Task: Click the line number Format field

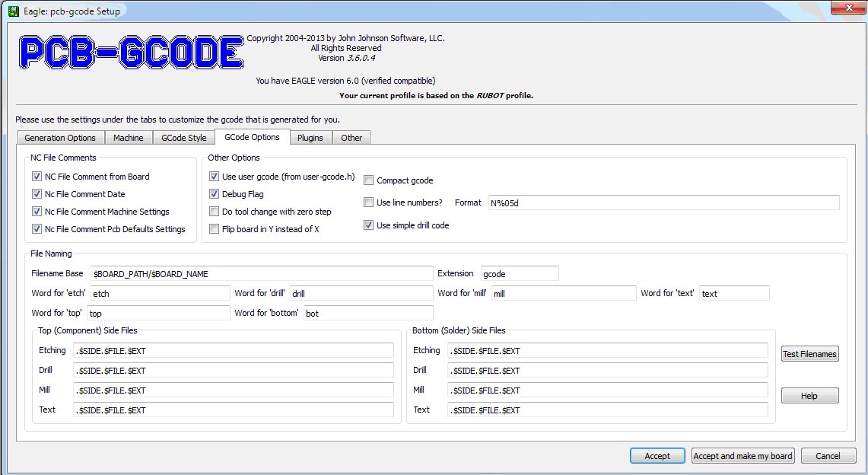Action: pos(663,203)
